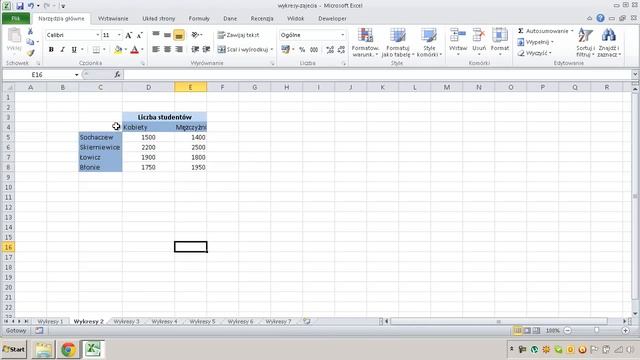640x360 pixels.
Task: Open the font size dropdown
Action: 119,35
